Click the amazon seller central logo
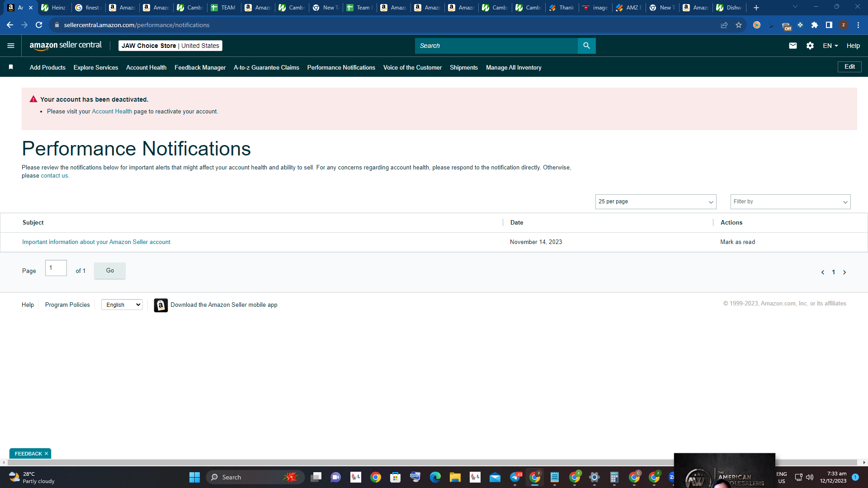The image size is (868, 488). [x=66, y=46]
